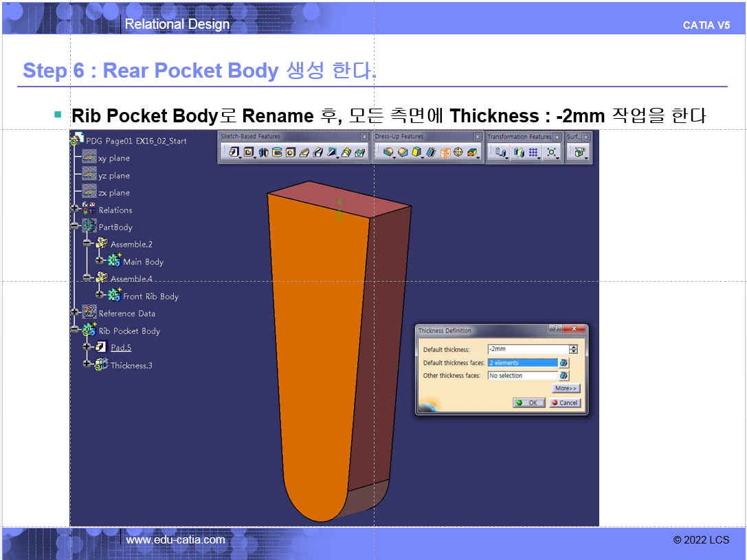Click OK in Thickness Definition dialog
This screenshot has height=560, width=747.
pyautogui.click(x=528, y=403)
